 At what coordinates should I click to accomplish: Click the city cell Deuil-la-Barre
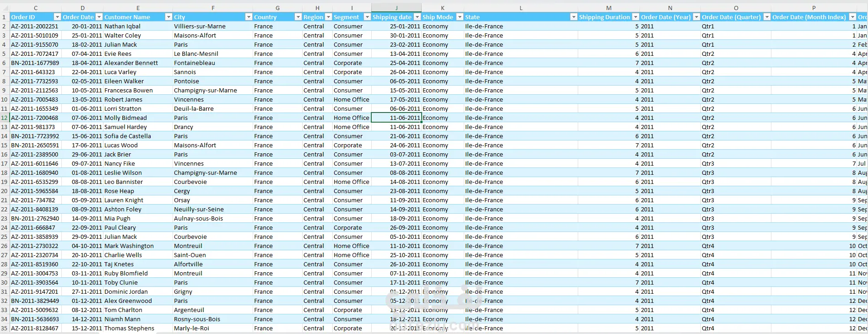click(x=213, y=108)
